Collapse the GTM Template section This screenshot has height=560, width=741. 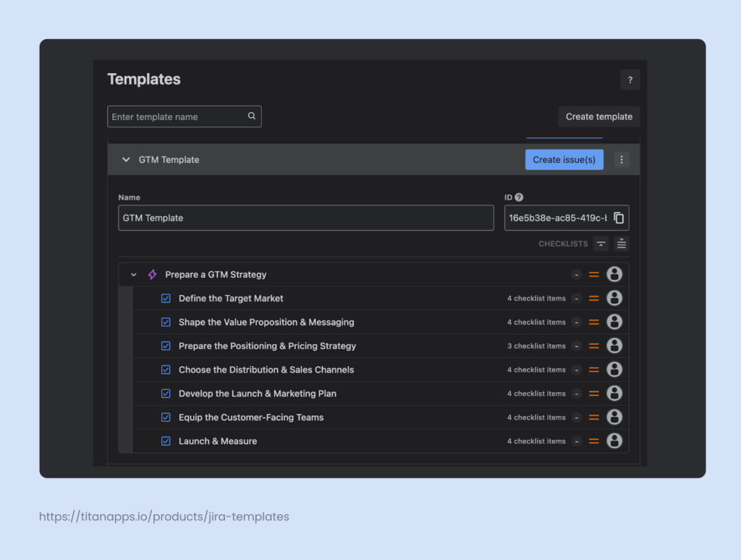coord(125,159)
